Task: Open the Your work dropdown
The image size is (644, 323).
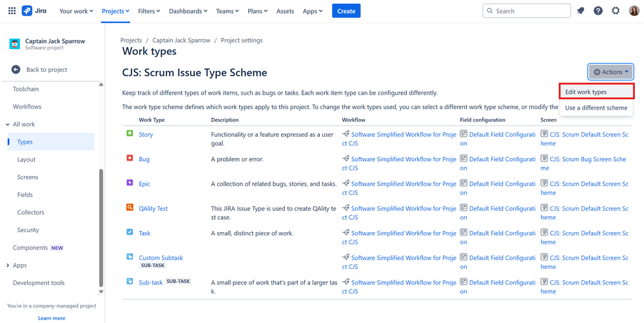Action: pos(76,11)
